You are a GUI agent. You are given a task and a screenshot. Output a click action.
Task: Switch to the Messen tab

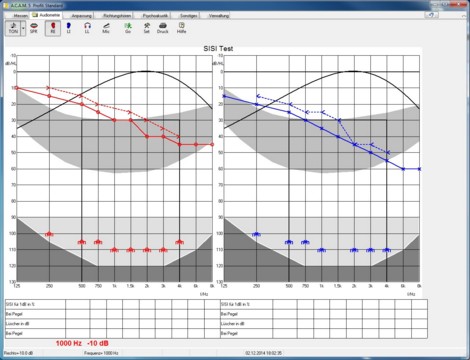pyautogui.click(x=20, y=16)
